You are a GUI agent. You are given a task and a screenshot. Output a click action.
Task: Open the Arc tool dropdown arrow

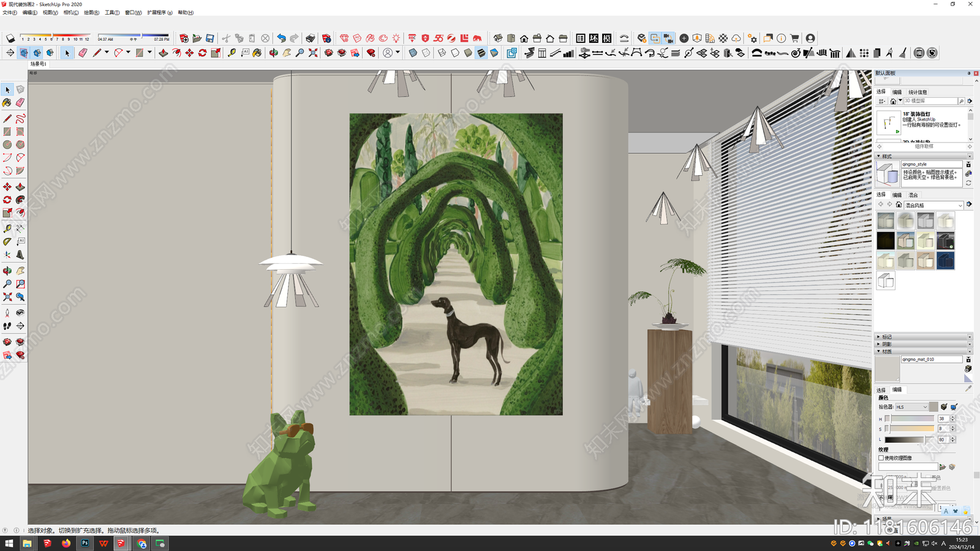coord(128,53)
